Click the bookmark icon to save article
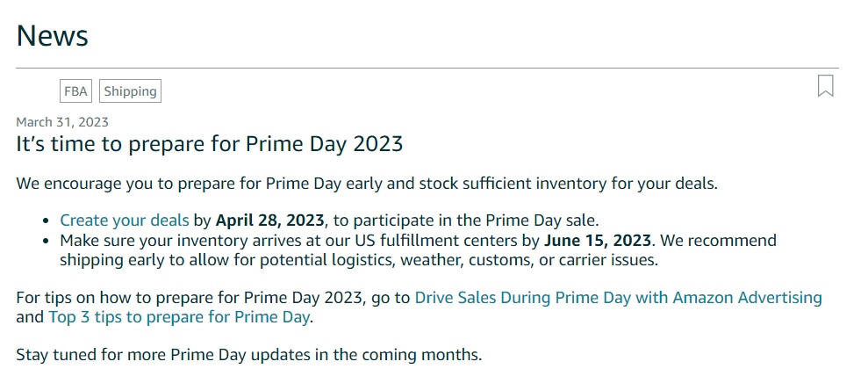Viewport: 868px width, 376px height. (825, 86)
